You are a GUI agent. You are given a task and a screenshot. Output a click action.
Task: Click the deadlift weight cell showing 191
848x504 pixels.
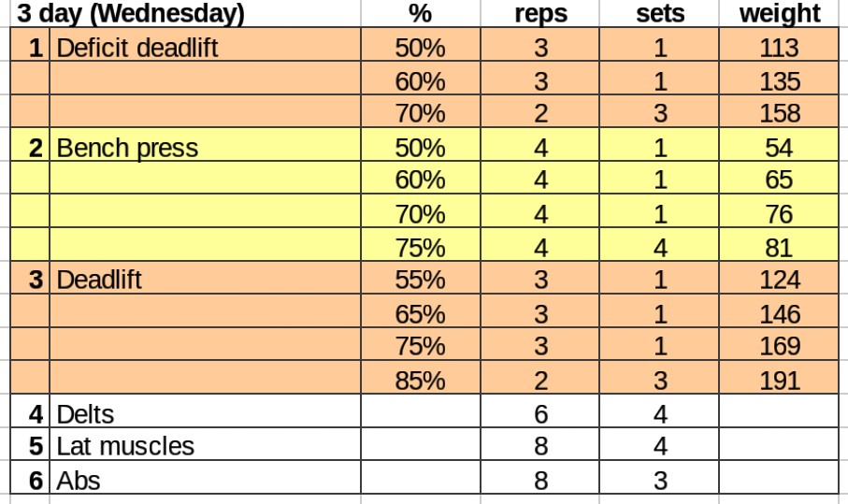(779, 380)
